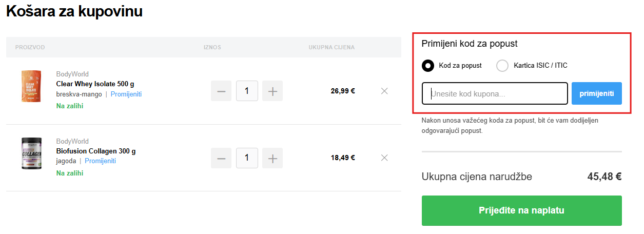Remove Biofusion Collagen from cart
Screen dimensions: 644x234
point(384,158)
